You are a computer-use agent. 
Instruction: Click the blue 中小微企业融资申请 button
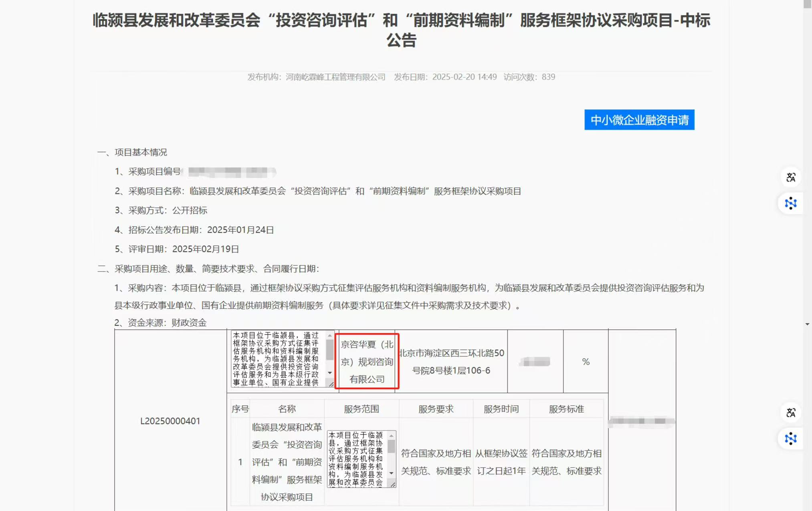tap(639, 120)
